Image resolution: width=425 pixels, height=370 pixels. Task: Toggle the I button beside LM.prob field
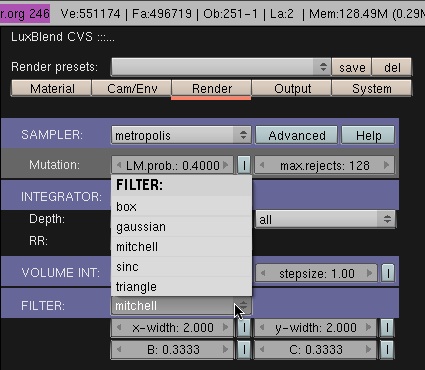244,165
